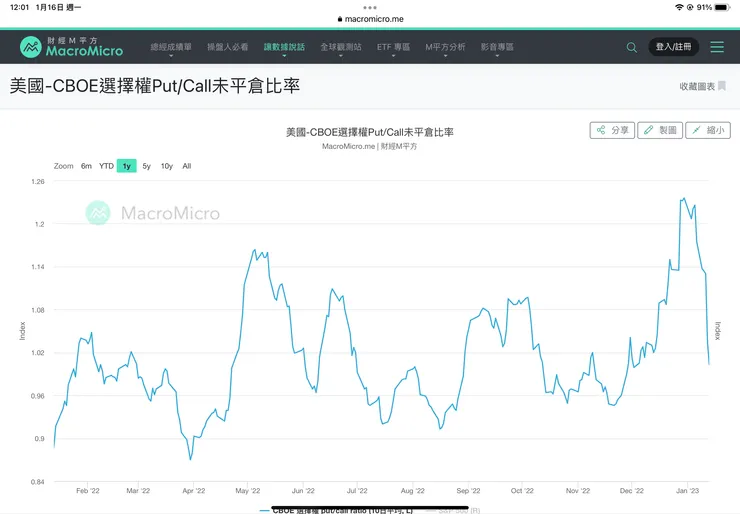Toggle CBOE put/call ratio legend series
740x514 pixels.
[336, 510]
